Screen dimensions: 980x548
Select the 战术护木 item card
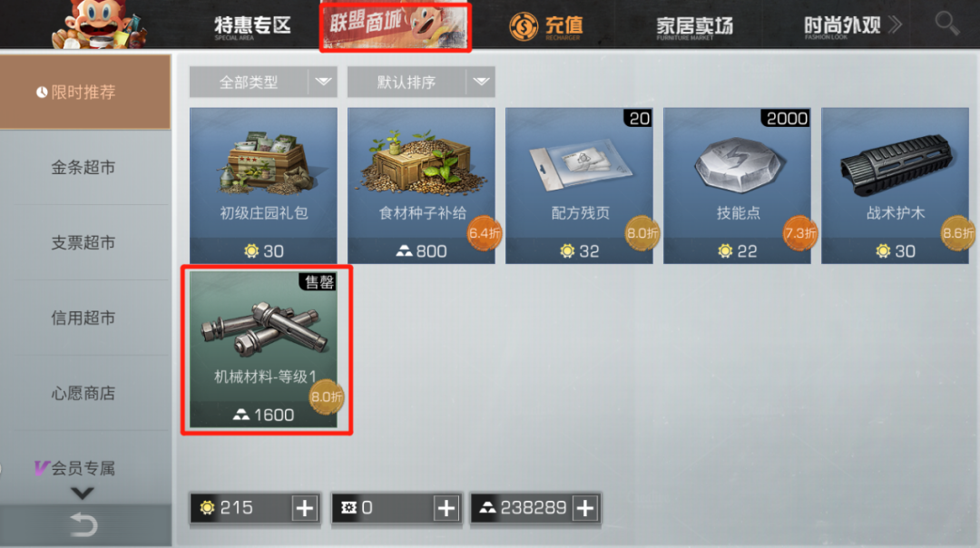point(895,186)
